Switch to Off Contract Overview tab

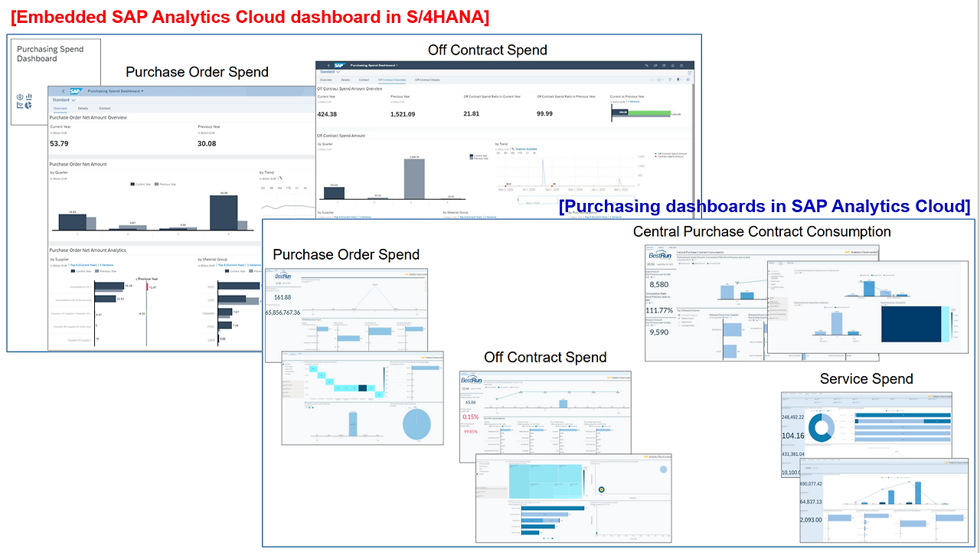tap(393, 80)
